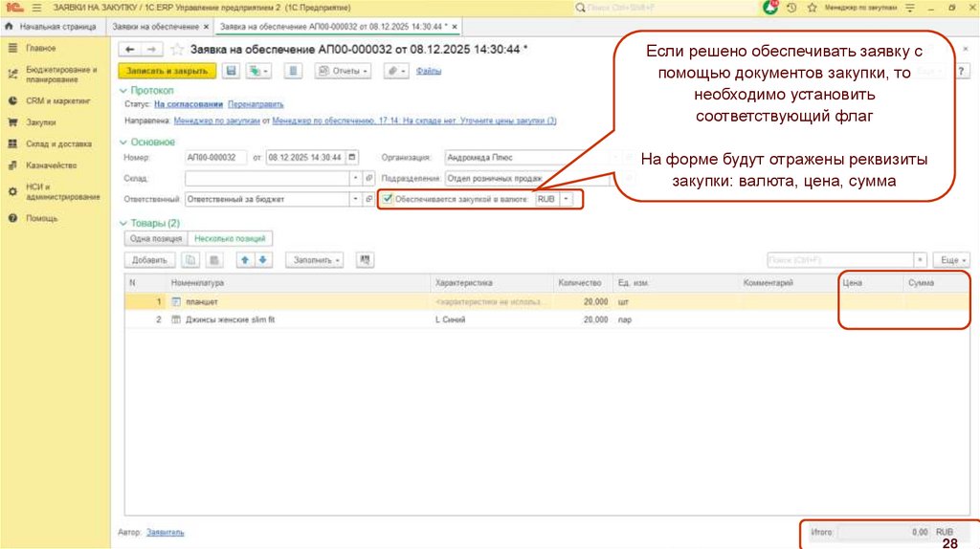Toggle 'Обеспечивается закупкой в валюте' checkbox
Screen dimensions: 980x549
(387, 199)
